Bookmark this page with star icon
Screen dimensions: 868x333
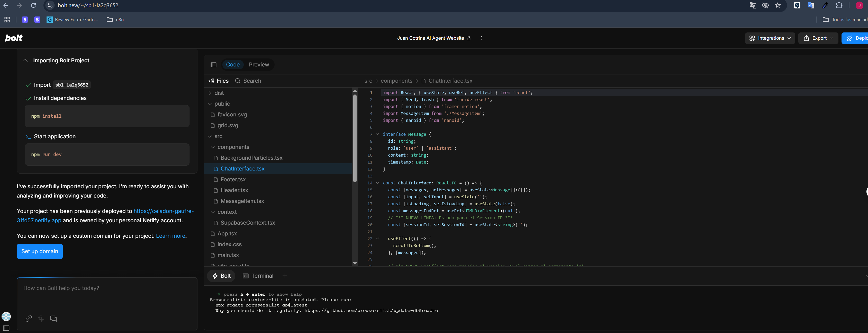(x=778, y=5)
